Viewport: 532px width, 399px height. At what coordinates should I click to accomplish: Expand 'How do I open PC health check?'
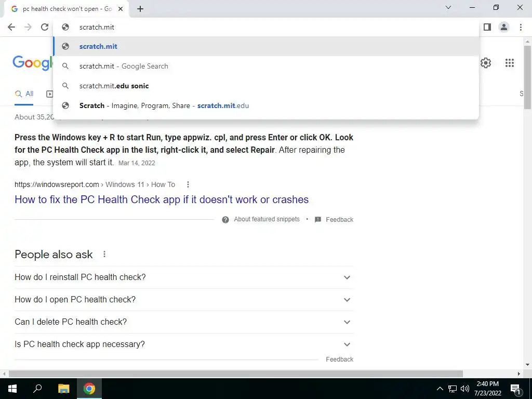(x=184, y=300)
